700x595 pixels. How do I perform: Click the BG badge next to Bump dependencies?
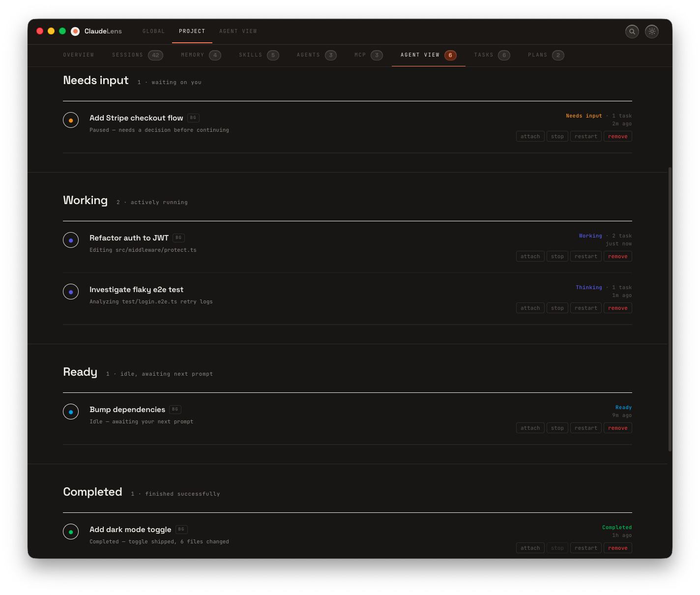[175, 410]
